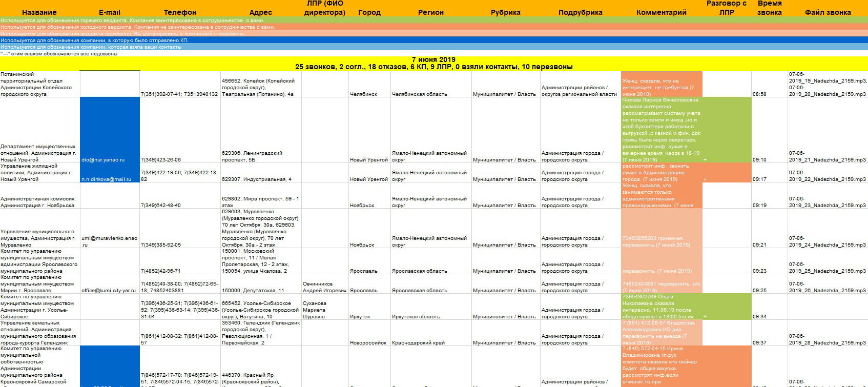Click the 'Телефон' column header

click(x=180, y=12)
